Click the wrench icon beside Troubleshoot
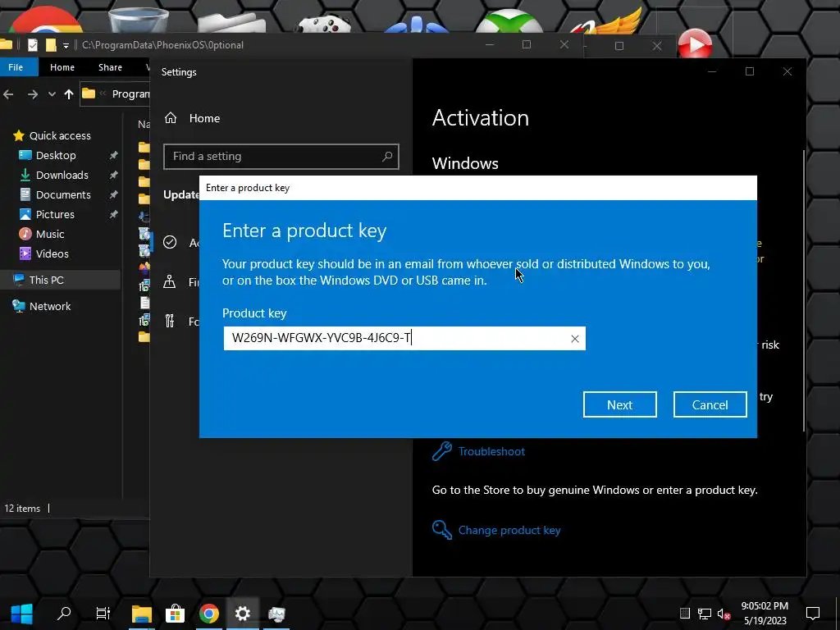Viewport: 840px width, 630px height. coord(441,452)
